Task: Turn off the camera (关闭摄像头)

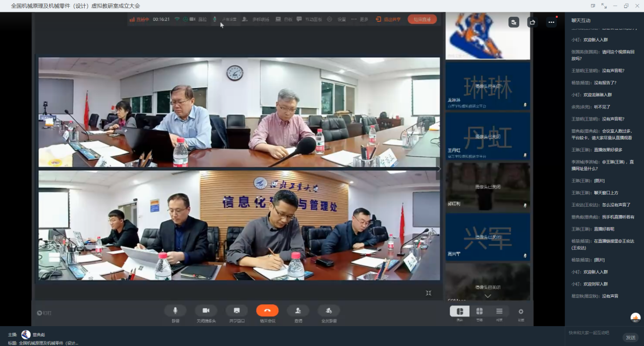Action: click(206, 311)
